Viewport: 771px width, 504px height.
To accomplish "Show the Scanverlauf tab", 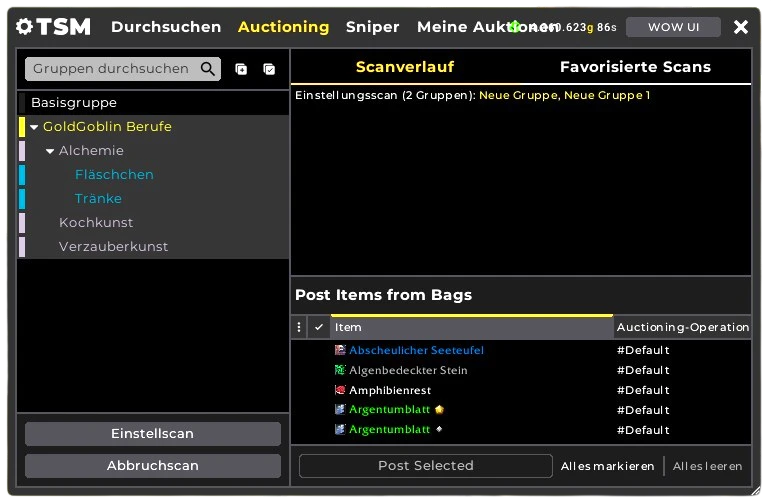I will pos(405,66).
